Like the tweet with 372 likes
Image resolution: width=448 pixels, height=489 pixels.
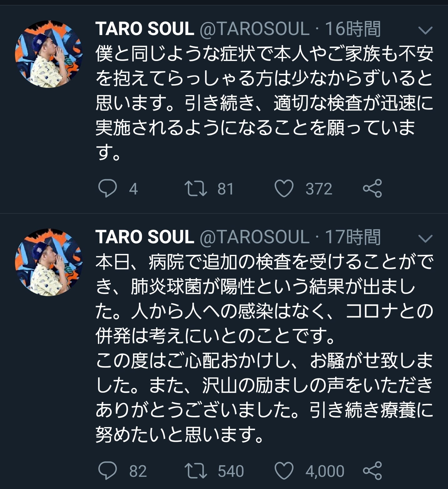(x=284, y=189)
